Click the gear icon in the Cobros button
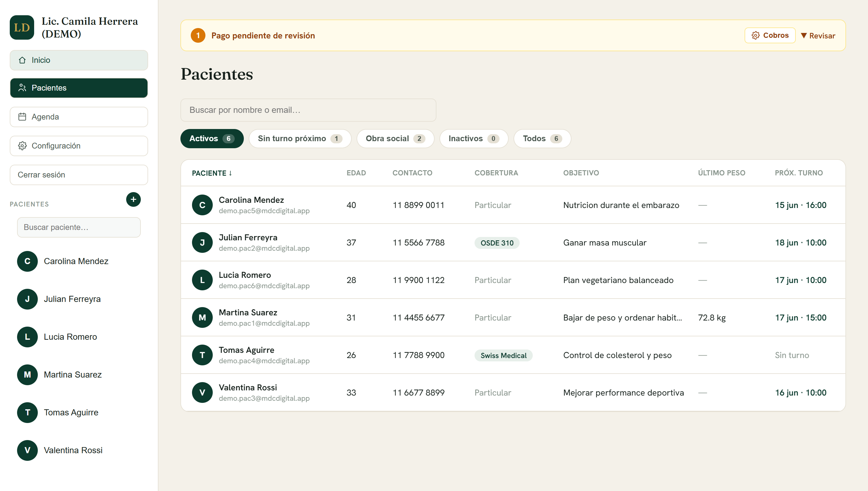This screenshot has width=868, height=491. pyautogui.click(x=756, y=35)
